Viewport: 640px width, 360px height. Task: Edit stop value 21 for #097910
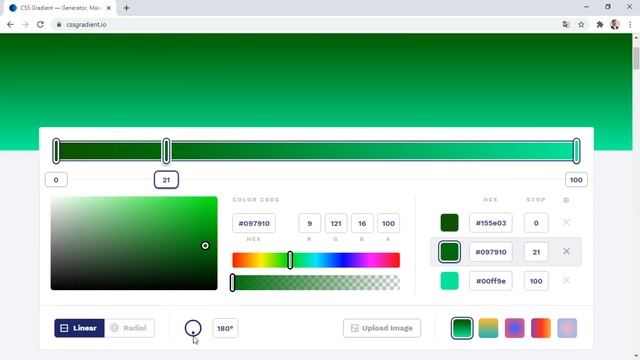coord(536,252)
